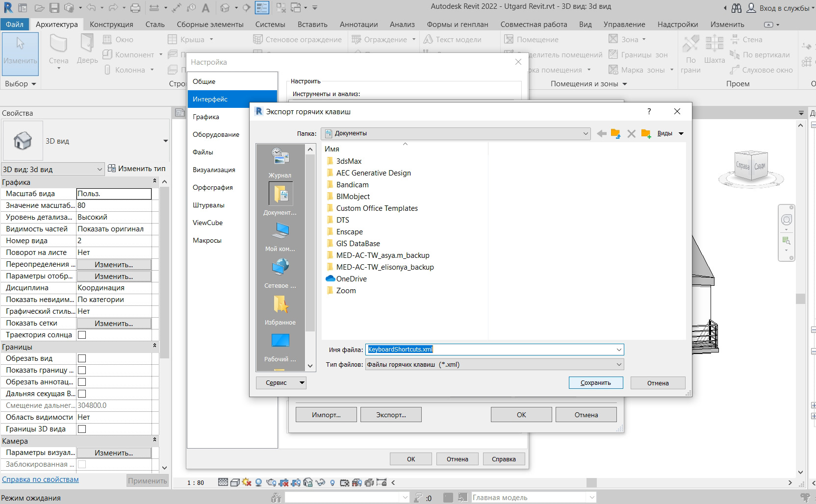This screenshot has height=504, width=816.
Task: Click the visual style cube icon in view control bar
Action: pos(234,482)
